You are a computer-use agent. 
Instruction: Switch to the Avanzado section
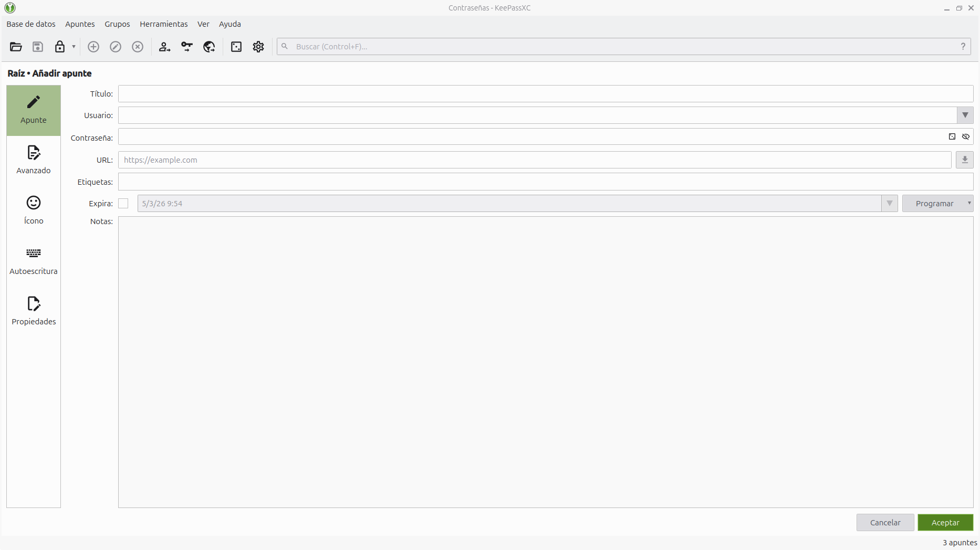click(34, 160)
